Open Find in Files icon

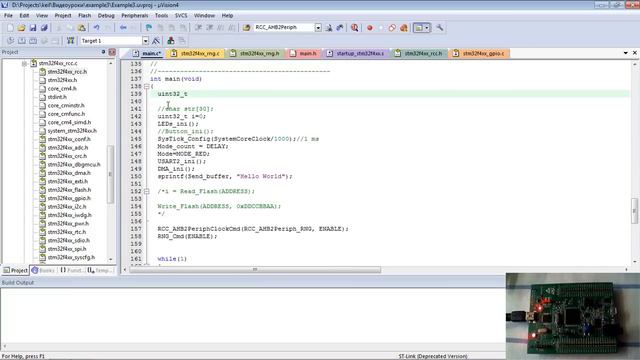(246, 28)
